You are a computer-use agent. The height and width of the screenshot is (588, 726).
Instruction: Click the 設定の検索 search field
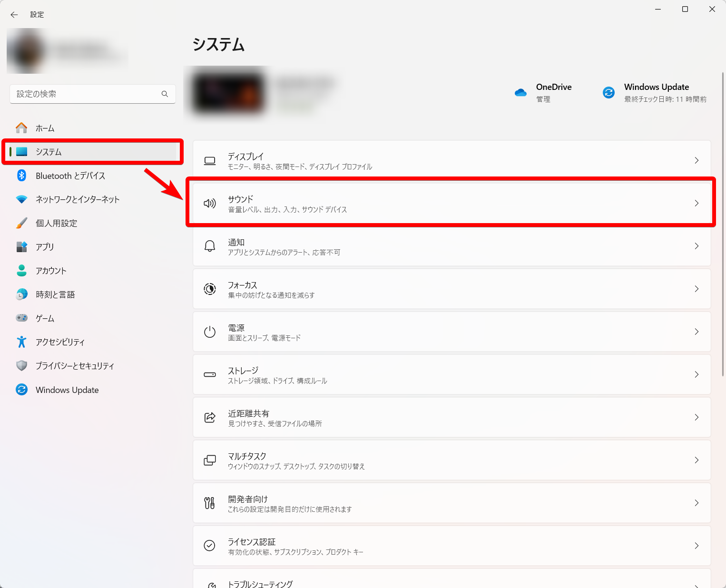[x=93, y=94]
